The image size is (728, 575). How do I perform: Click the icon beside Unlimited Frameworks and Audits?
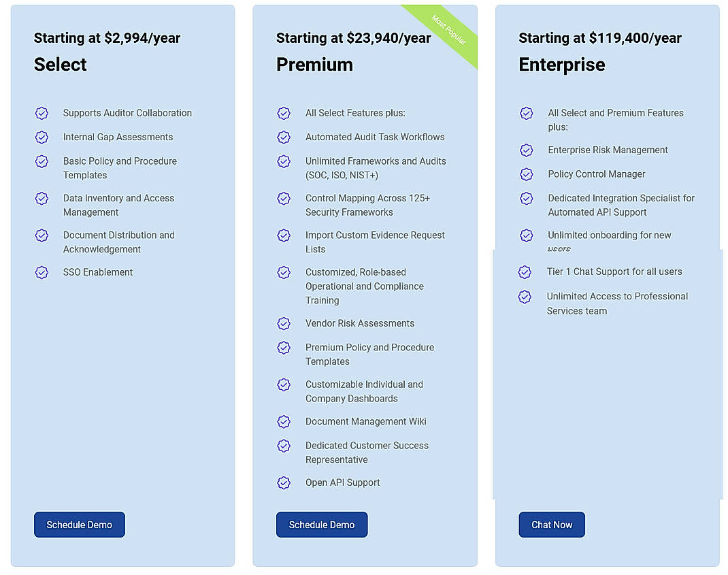[284, 161]
